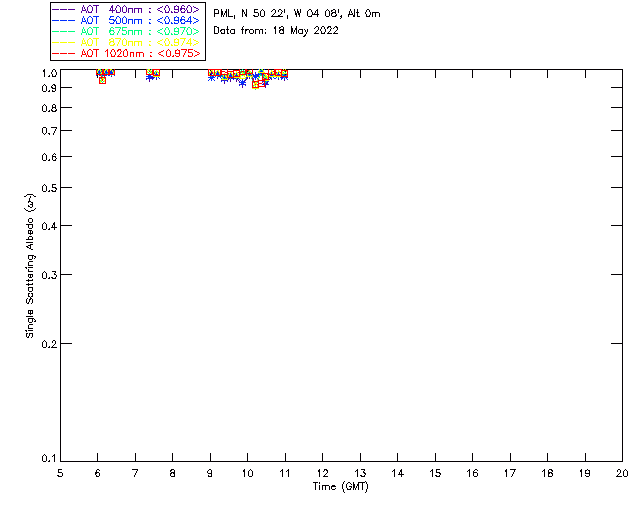Click the AOT 870nm legend entry
Image resolution: width=640 pixels, height=512 pixels.
tap(126, 42)
